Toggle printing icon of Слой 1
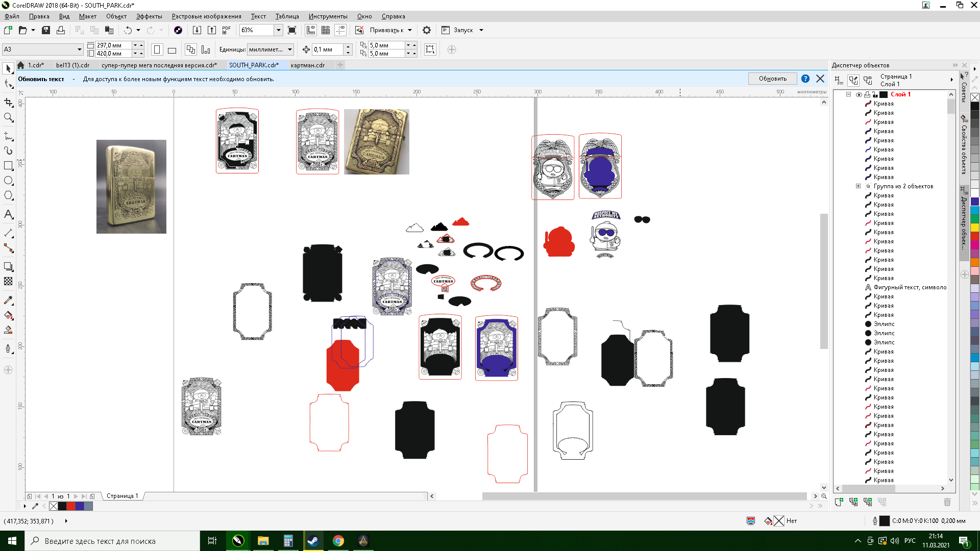 867,94
